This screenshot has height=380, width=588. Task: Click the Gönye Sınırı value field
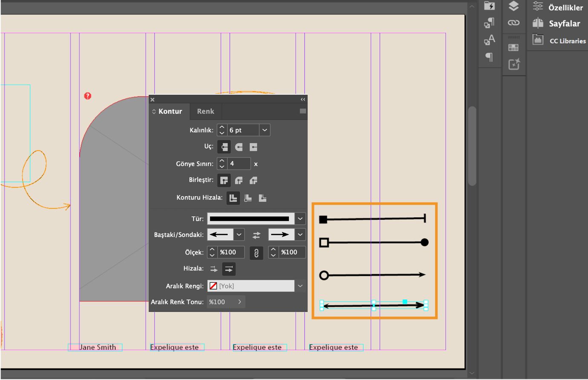(x=239, y=164)
